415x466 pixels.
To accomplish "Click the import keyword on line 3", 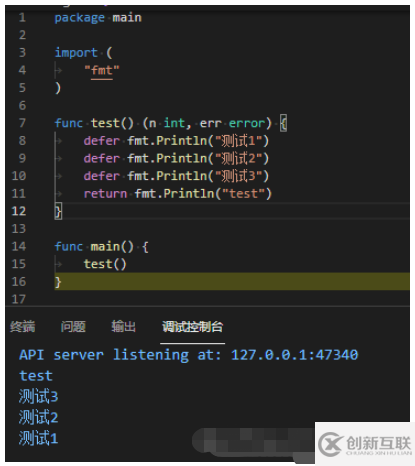I will click(76, 53).
